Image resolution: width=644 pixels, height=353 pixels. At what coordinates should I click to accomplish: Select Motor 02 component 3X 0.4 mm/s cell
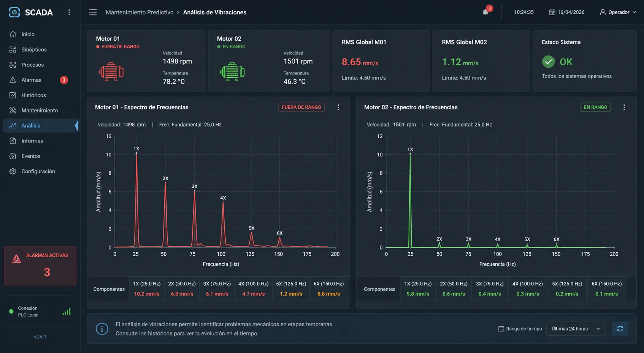(490, 289)
